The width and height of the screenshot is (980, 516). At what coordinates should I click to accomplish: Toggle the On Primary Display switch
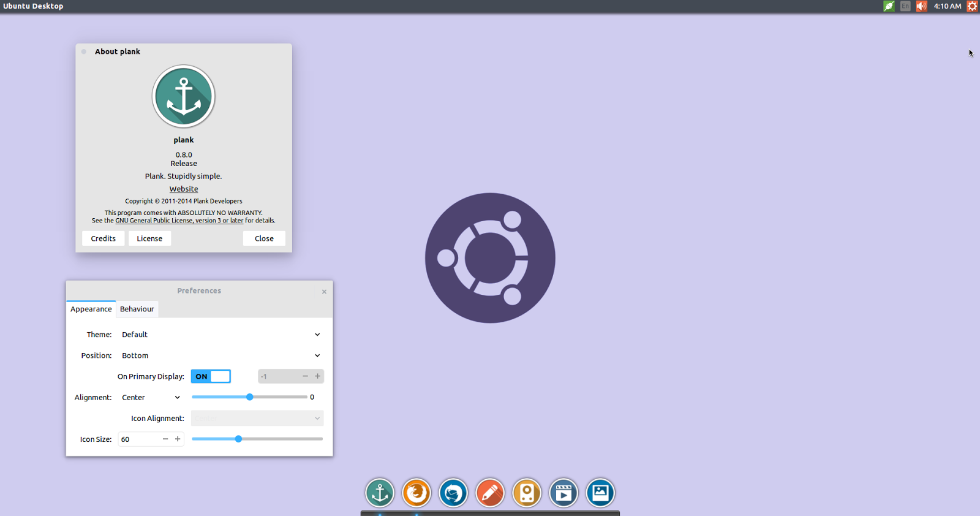click(x=211, y=376)
